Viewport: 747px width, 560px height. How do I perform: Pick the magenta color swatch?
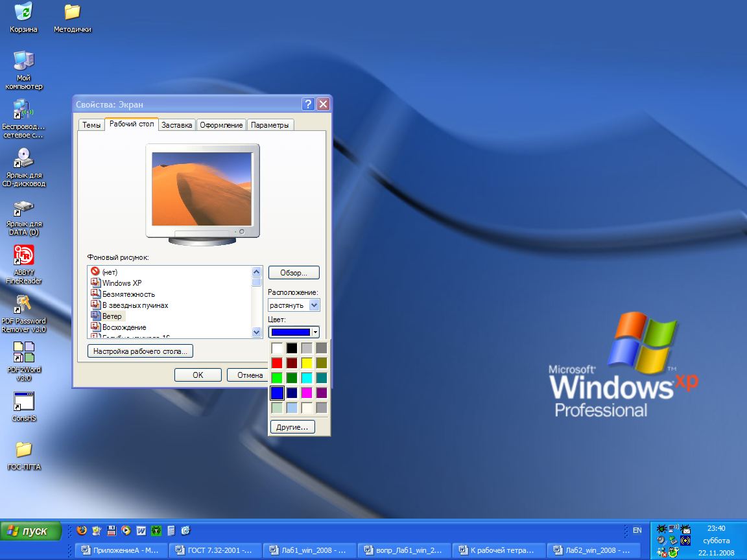[307, 393]
